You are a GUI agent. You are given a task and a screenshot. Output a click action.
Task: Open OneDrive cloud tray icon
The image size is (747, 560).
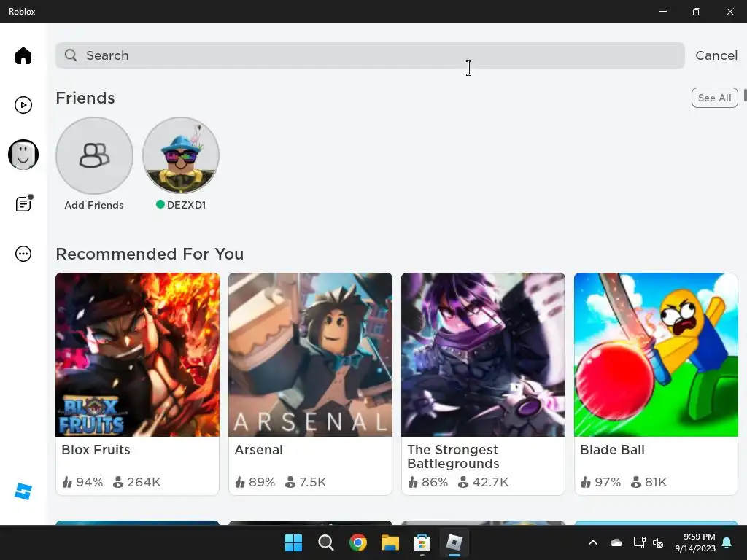point(616,542)
